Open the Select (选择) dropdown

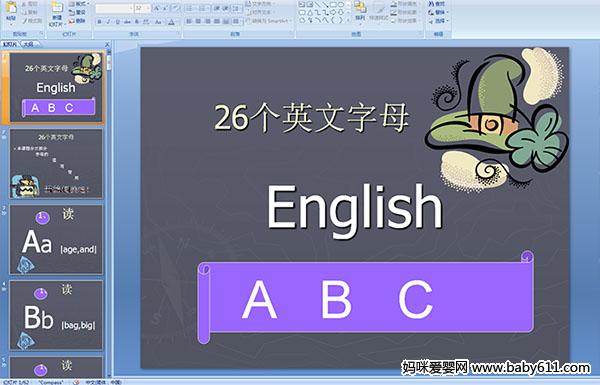point(438,21)
